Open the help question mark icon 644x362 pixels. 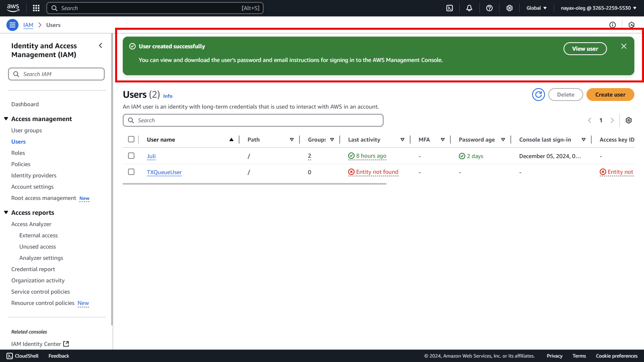pyautogui.click(x=489, y=8)
